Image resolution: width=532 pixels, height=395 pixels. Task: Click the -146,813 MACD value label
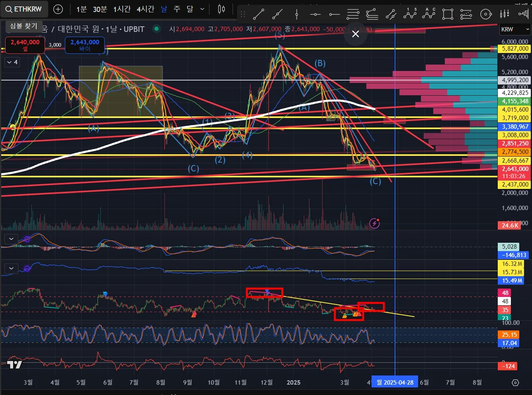point(514,255)
